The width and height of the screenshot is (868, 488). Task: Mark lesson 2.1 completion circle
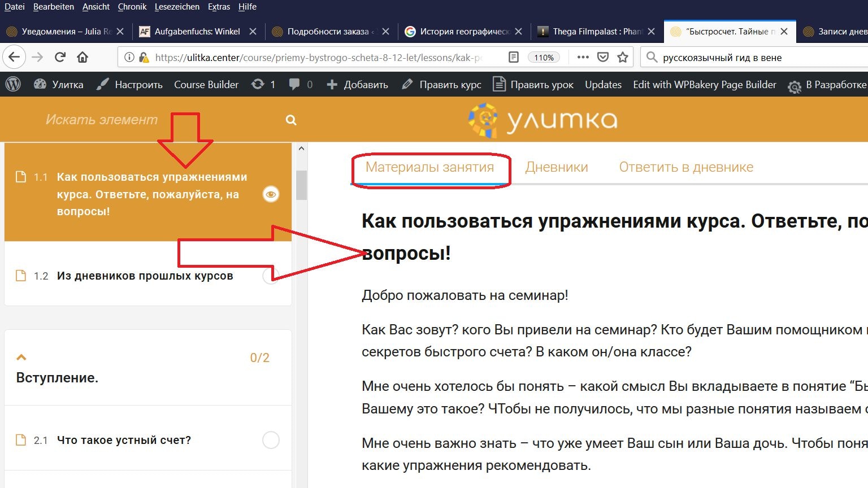pyautogui.click(x=271, y=440)
